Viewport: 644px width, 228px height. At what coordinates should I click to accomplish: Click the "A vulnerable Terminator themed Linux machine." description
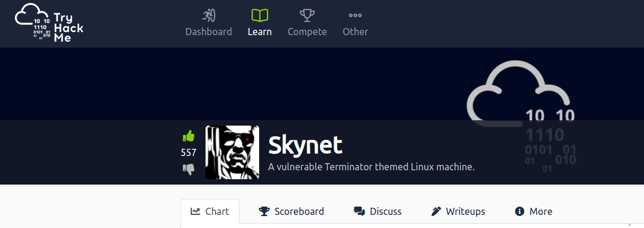tap(371, 167)
